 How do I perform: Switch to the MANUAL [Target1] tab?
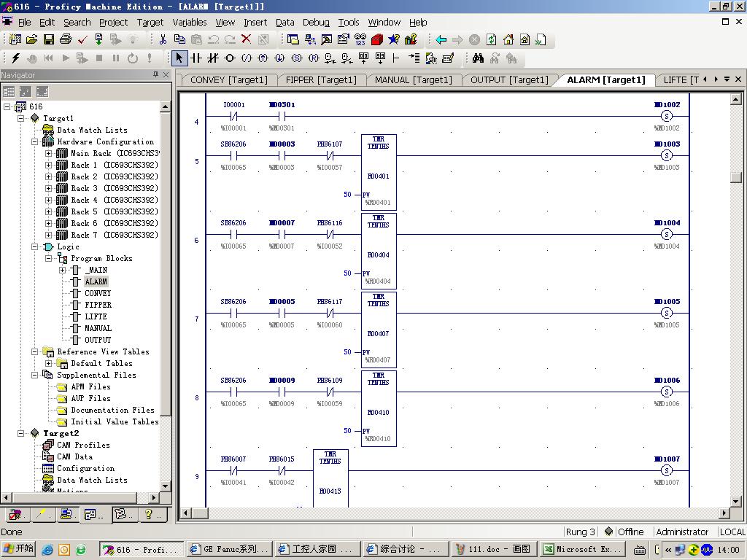[413, 79]
